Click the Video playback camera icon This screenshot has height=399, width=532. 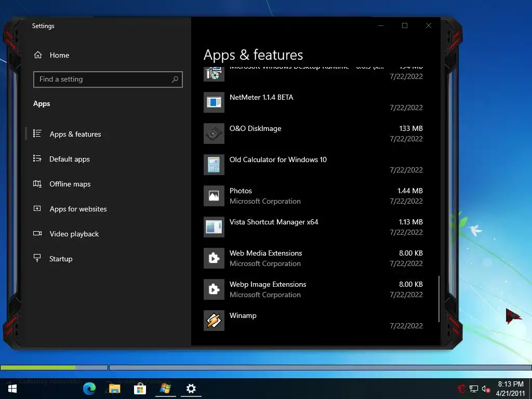37,233
